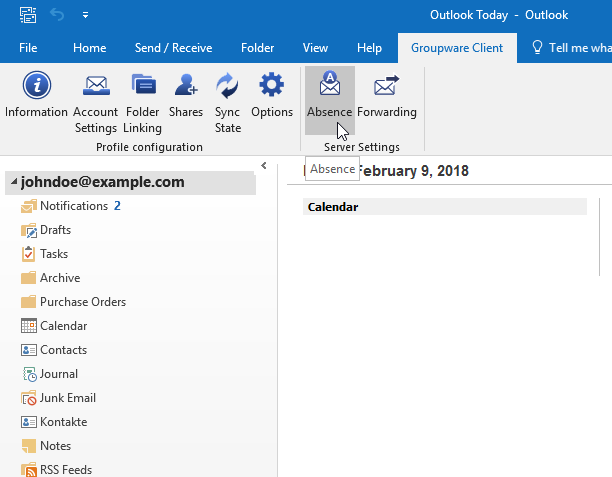The height and width of the screenshot is (477, 612).
Task: Open Customize Quick Access Toolbar dropdown
Action: click(x=85, y=15)
